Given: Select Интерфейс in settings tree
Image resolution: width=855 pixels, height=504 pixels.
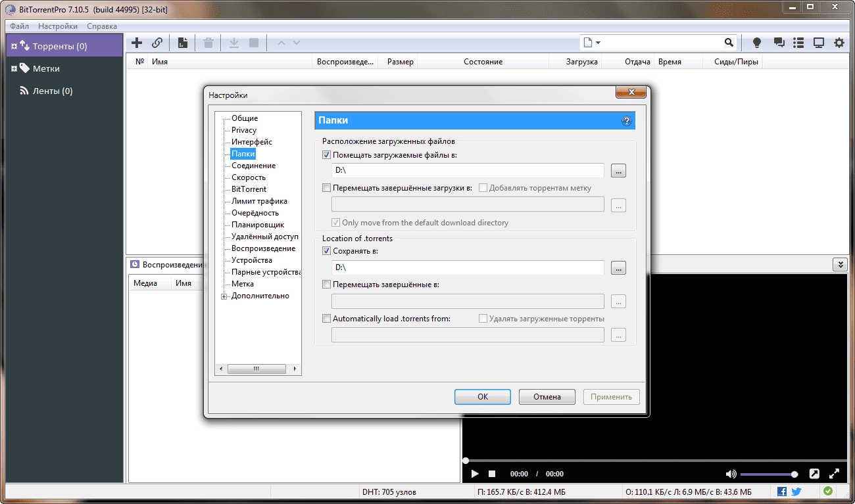Looking at the screenshot, I should [x=252, y=142].
